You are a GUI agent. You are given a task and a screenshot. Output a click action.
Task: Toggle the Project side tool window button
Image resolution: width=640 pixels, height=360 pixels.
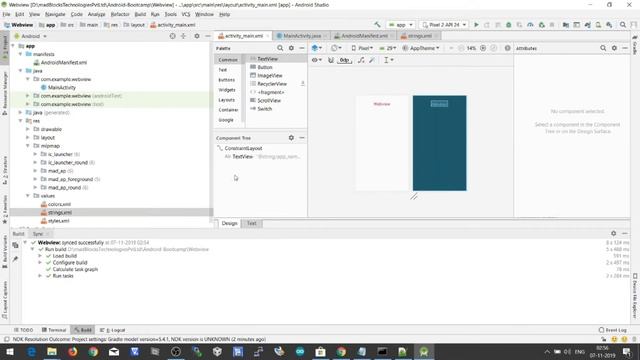click(5, 48)
